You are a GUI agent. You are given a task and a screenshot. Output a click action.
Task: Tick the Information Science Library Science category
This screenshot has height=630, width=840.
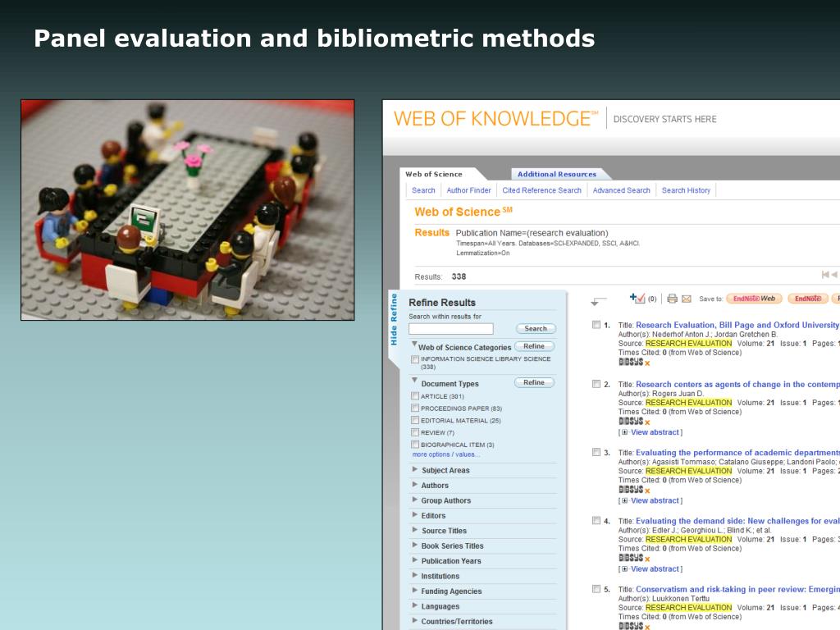tap(414, 359)
